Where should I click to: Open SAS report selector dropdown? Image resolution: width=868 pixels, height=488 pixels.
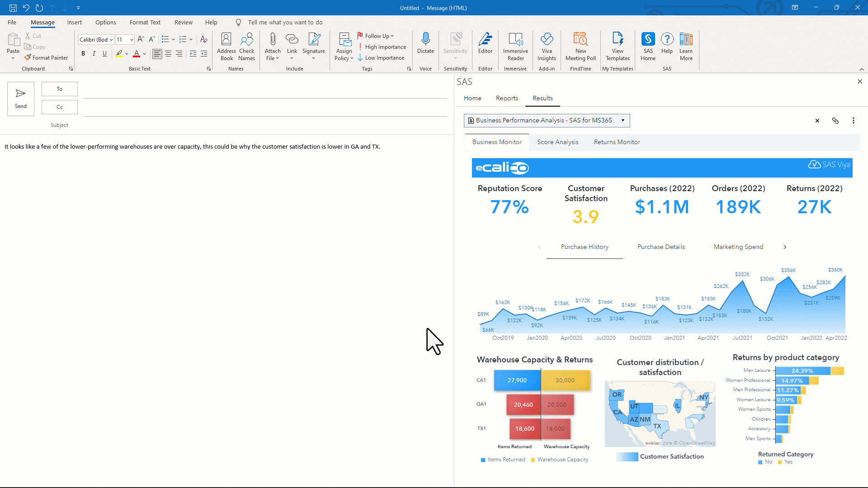(x=623, y=121)
